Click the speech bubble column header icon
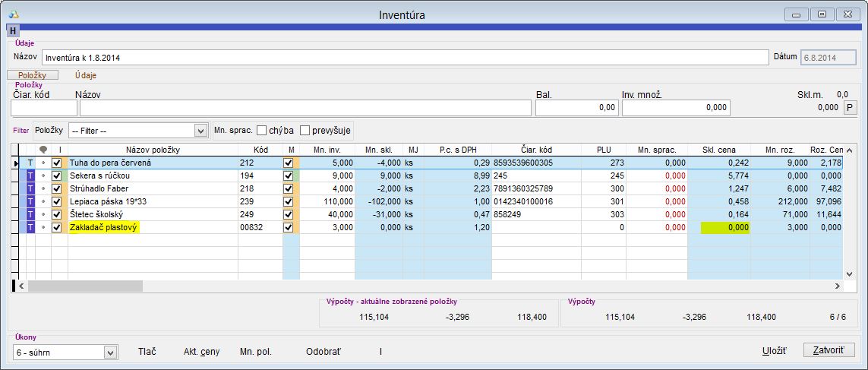The height and width of the screenshot is (370, 868). pos(43,150)
